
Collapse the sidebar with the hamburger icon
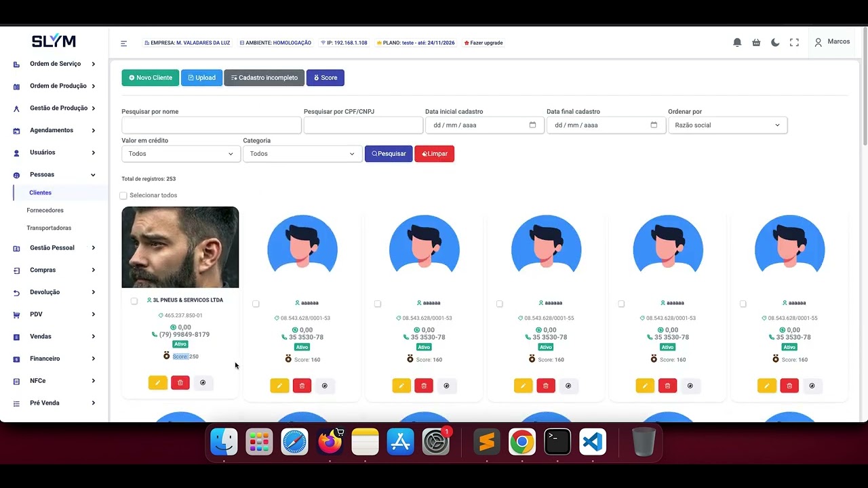click(x=123, y=43)
